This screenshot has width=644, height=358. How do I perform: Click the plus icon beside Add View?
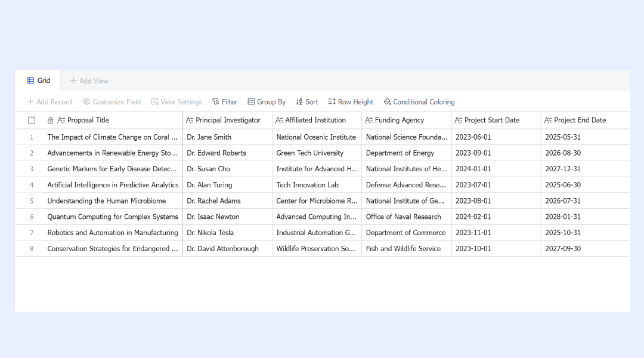(x=73, y=81)
